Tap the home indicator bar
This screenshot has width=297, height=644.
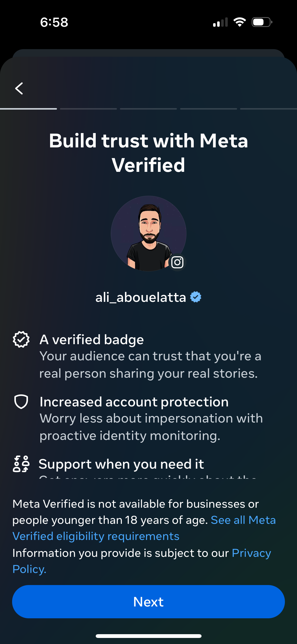148,636
